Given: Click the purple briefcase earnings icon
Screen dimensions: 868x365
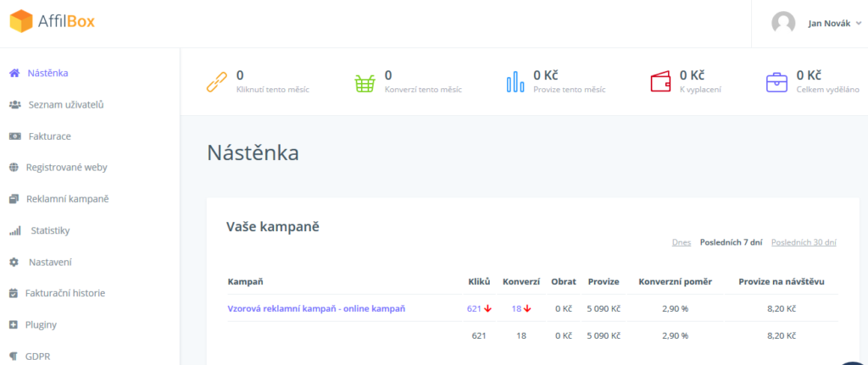Looking at the screenshot, I should pos(776,82).
